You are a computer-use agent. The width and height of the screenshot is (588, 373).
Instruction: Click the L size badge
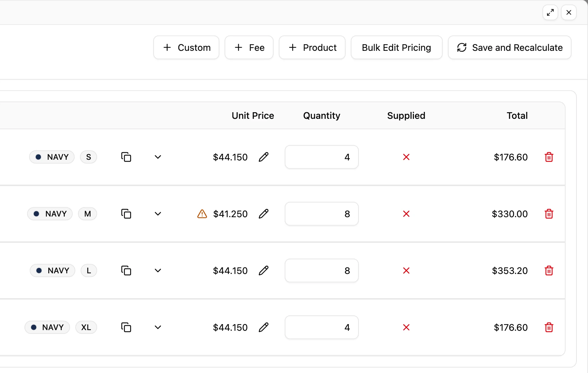tap(89, 271)
